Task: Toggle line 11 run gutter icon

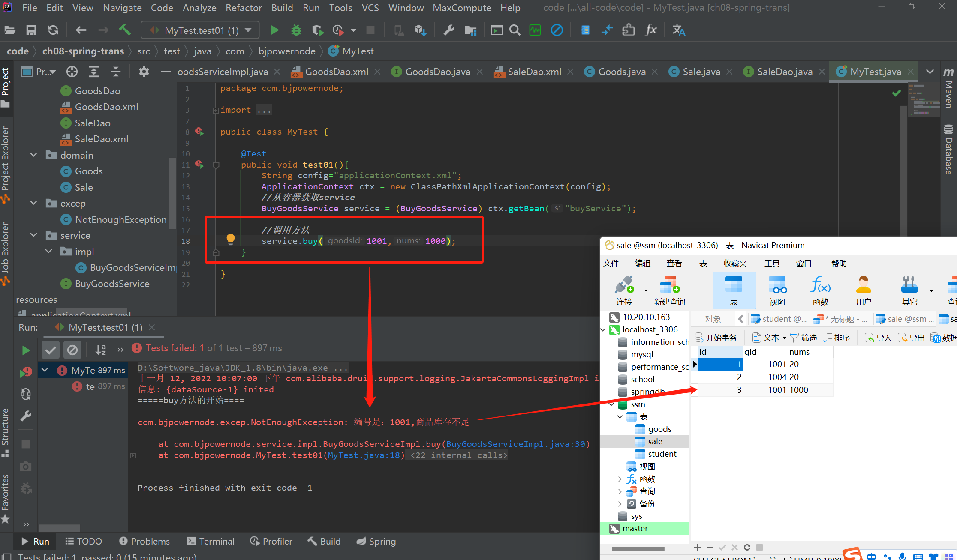Action: coord(199,164)
